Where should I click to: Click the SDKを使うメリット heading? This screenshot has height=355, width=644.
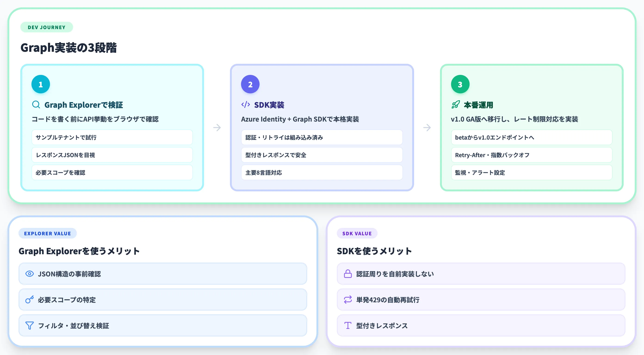tap(374, 251)
